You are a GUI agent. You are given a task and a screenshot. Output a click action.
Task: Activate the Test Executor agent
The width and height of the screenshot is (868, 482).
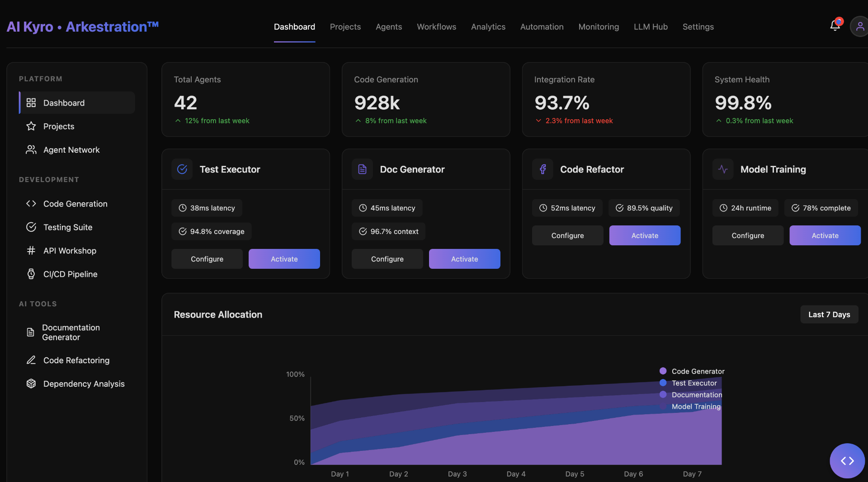(284, 259)
